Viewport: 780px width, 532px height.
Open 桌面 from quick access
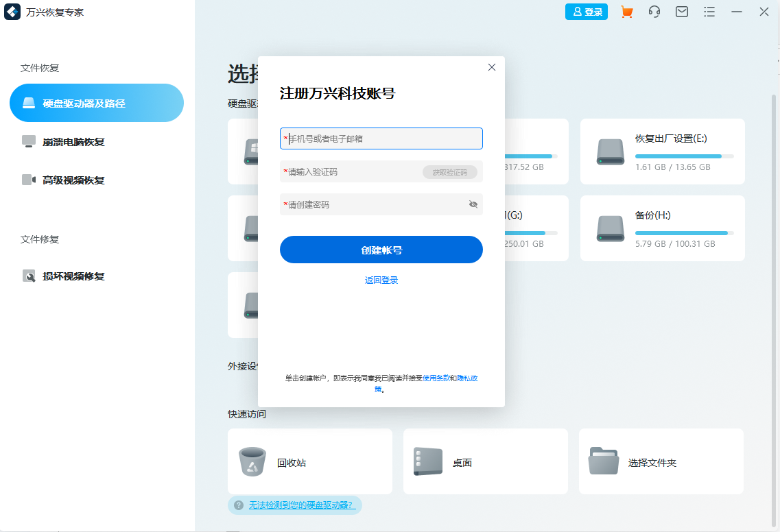click(x=485, y=461)
